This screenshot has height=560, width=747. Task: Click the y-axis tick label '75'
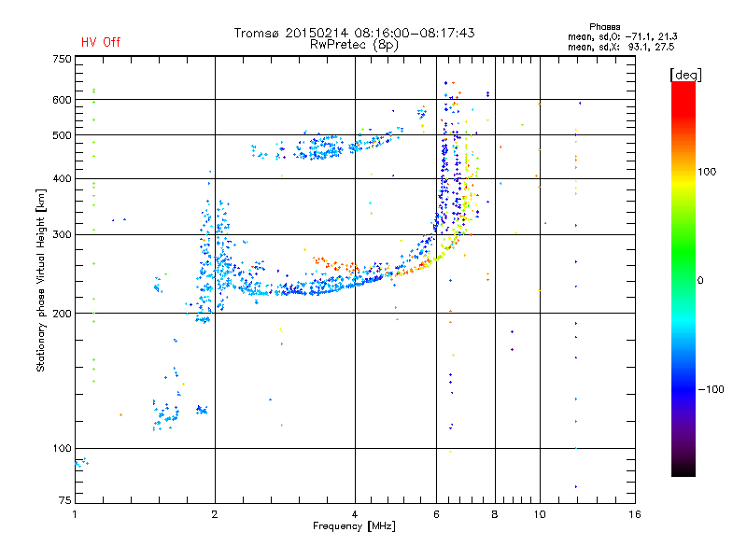tap(65, 500)
